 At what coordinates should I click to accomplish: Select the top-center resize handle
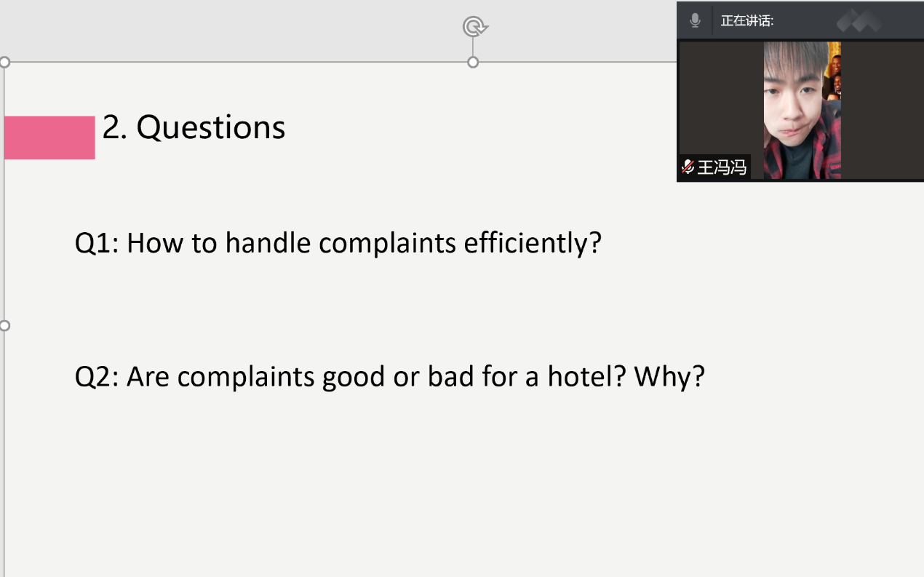[x=473, y=63]
